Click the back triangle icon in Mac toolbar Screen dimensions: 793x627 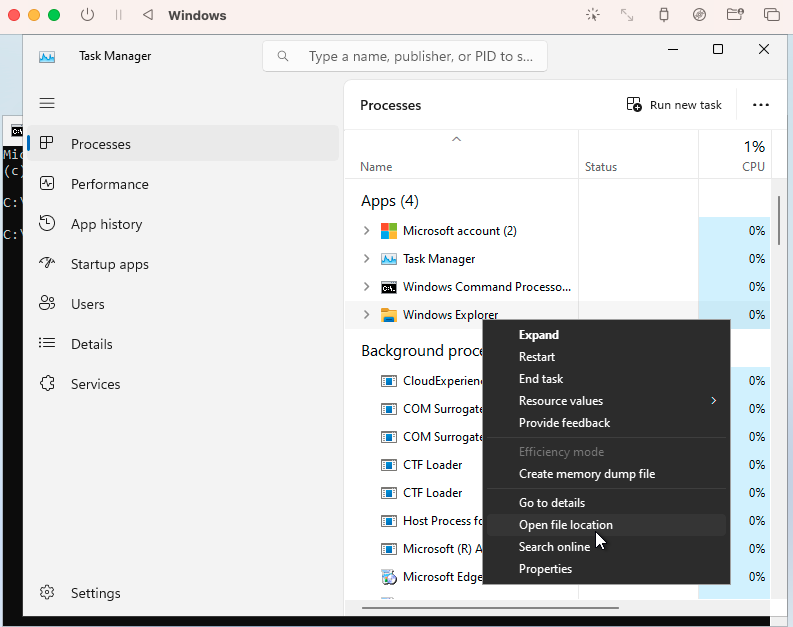click(148, 15)
